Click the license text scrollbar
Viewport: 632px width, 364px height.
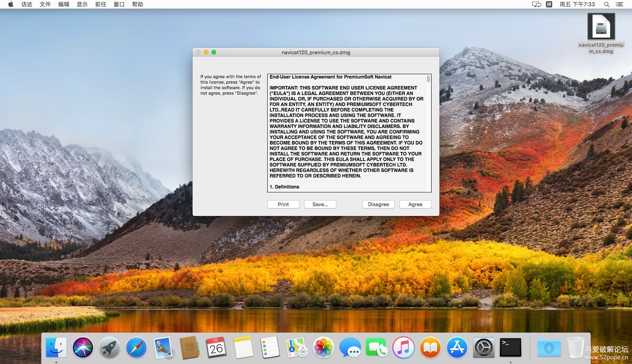point(428,79)
